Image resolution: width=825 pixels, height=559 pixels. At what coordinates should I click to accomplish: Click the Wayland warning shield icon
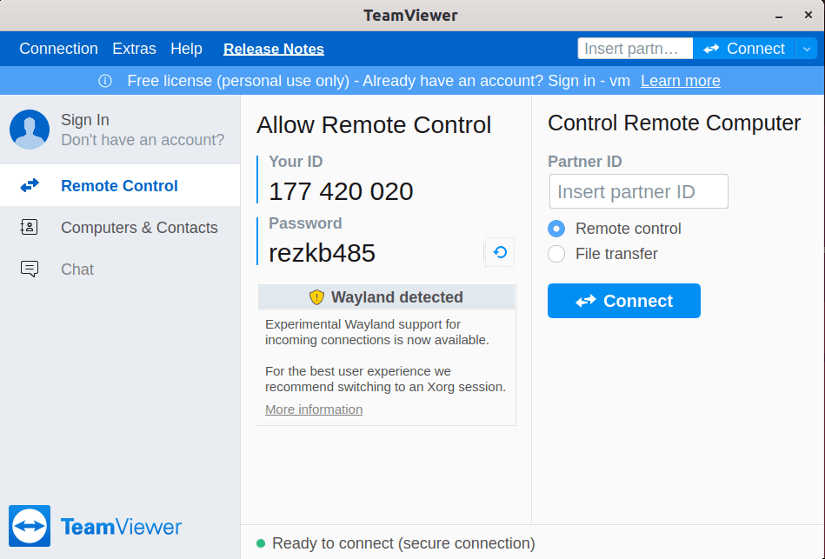316,297
